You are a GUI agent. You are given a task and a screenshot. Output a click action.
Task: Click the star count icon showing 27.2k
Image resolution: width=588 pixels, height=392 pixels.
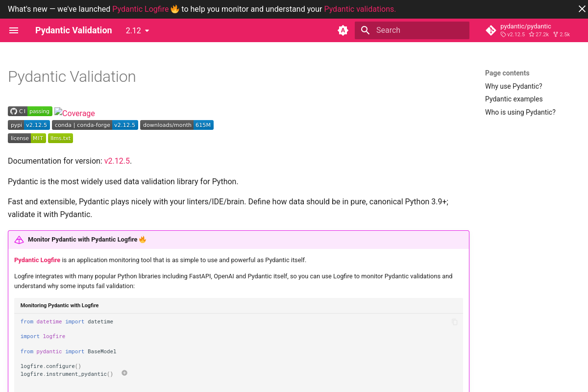(532, 34)
